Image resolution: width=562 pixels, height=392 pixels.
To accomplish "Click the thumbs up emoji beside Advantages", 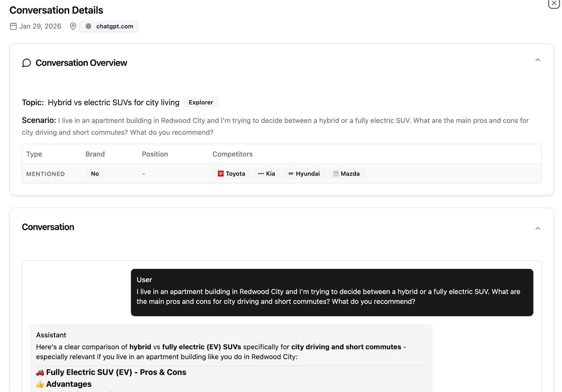I will 40,384.
